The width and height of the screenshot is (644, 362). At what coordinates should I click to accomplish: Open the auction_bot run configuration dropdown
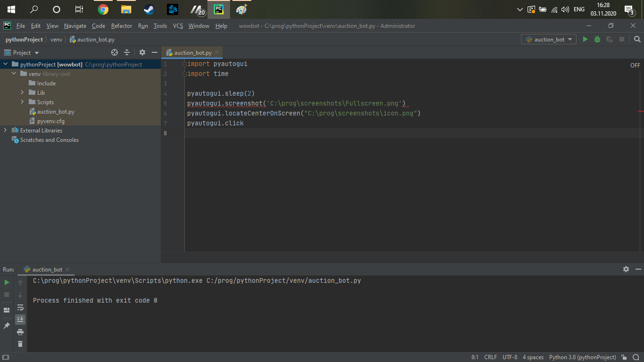(549, 40)
